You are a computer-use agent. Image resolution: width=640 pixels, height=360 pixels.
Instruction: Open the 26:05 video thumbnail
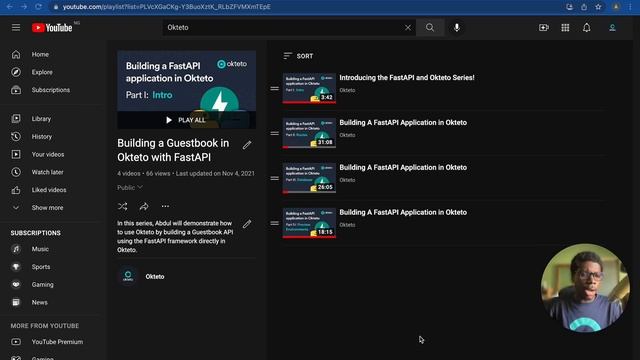pos(309,178)
